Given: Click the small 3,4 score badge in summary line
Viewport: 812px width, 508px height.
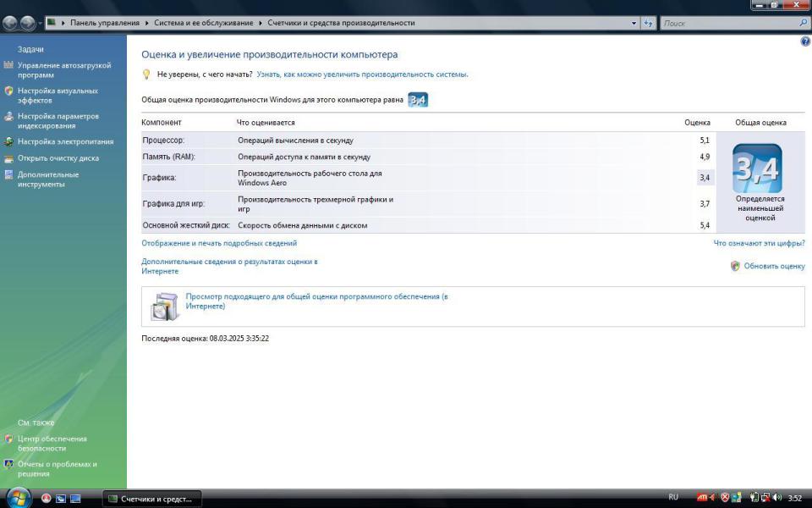Looking at the screenshot, I should [418, 100].
